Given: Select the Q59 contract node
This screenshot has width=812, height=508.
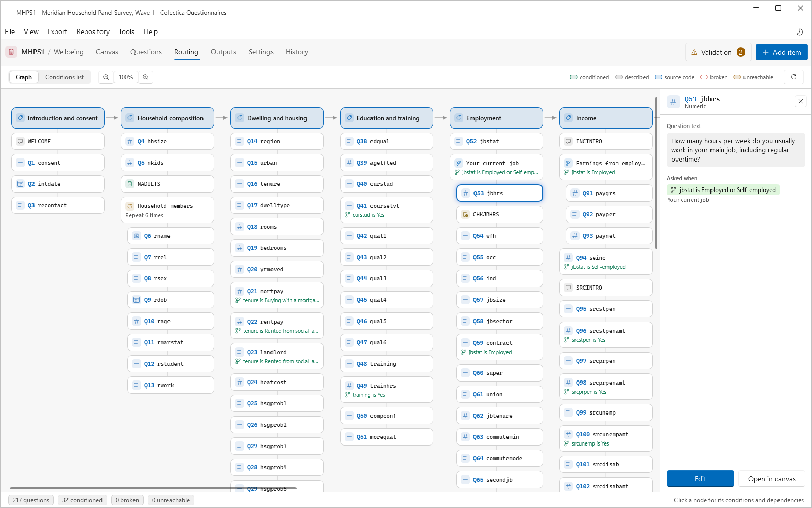Looking at the screenshot, I should click(499, 347).
